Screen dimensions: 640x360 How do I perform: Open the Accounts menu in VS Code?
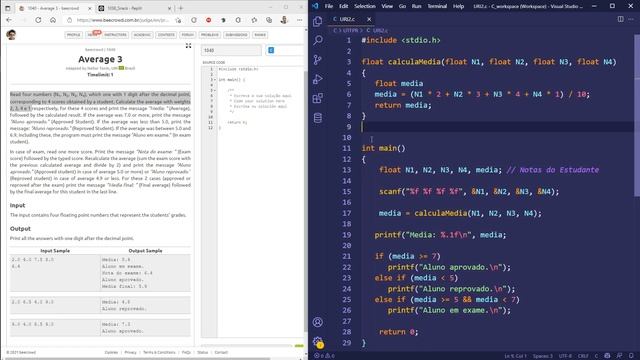[318, 322]
